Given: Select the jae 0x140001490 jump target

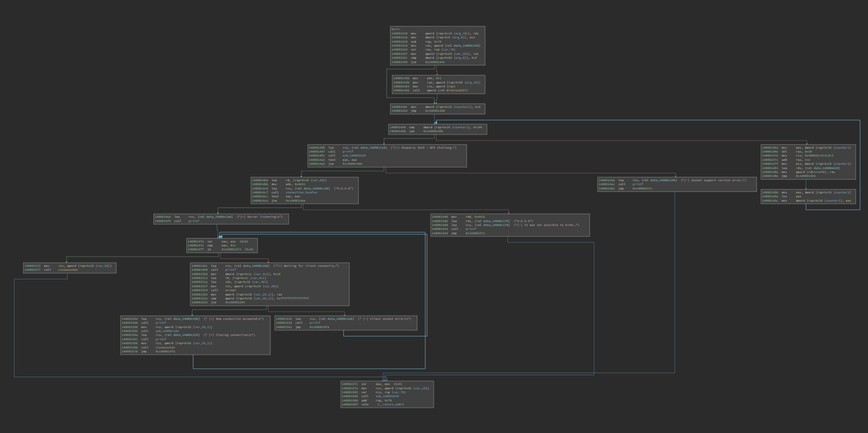Looking at the screenshot, I should pos(433,131).
